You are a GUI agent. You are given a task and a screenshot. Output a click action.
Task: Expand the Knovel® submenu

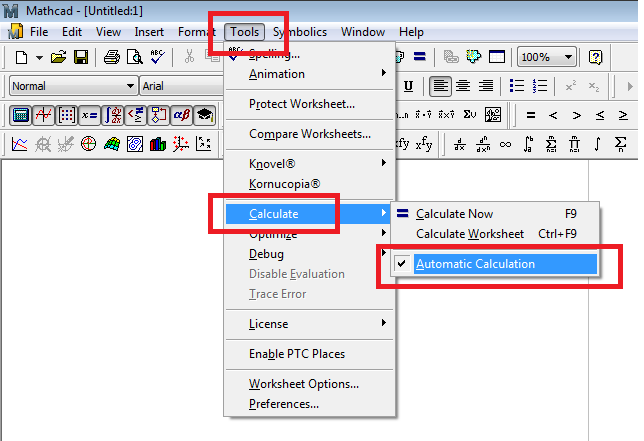309,164
